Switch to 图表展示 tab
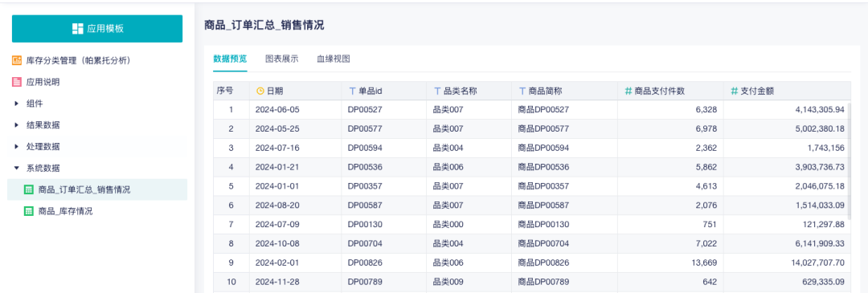 (x=282, y=59)
